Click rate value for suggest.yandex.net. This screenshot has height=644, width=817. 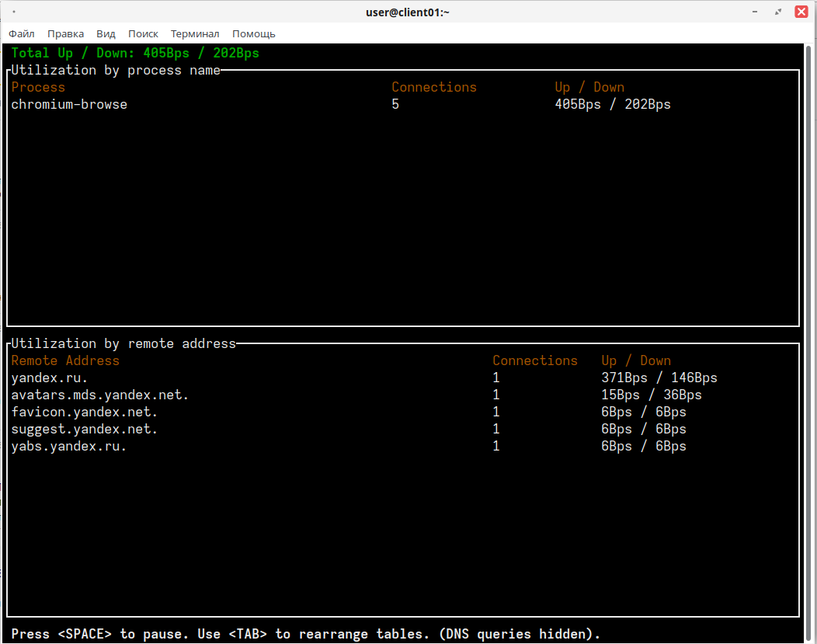pos(644,430)
